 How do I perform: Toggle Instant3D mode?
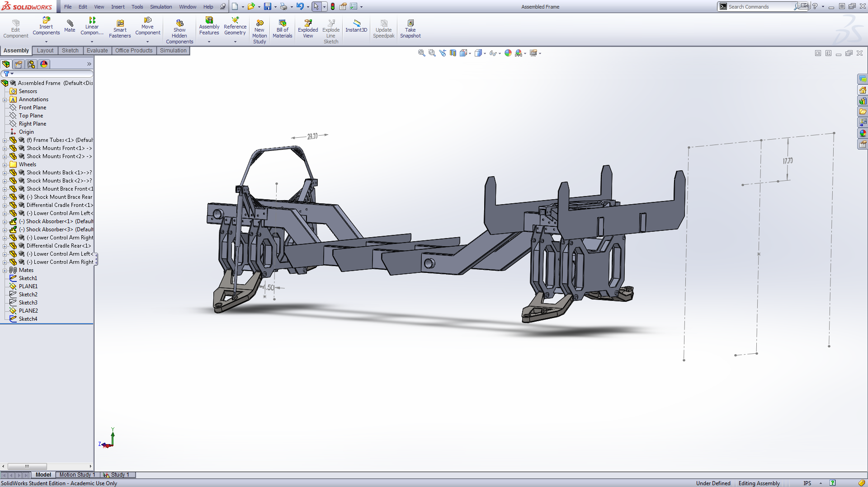(356, 26)
